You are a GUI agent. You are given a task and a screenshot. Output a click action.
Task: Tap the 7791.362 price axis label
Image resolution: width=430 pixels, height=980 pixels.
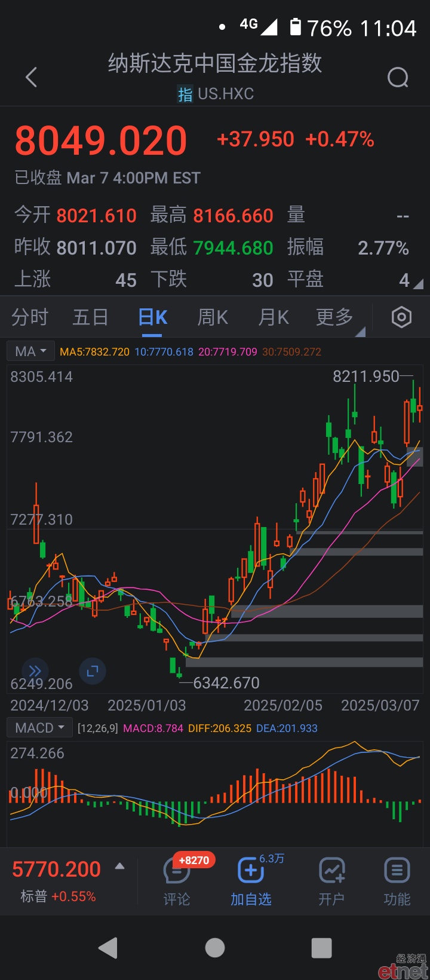[x=42, y=437]
